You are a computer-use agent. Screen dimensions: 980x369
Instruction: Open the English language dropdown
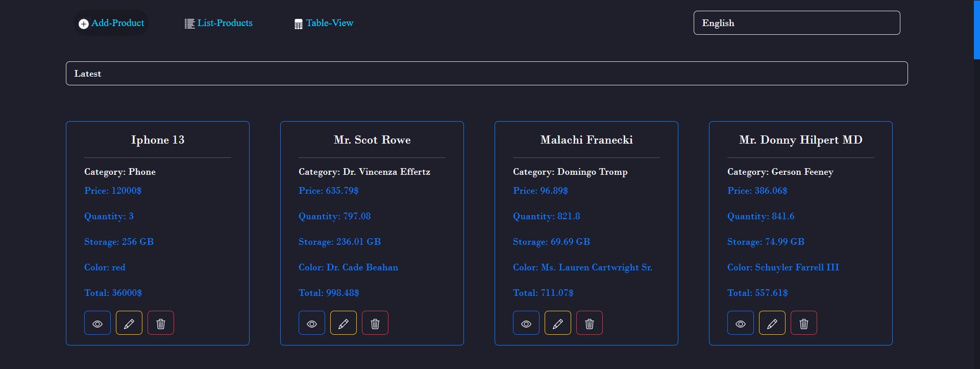pos(796,23)
